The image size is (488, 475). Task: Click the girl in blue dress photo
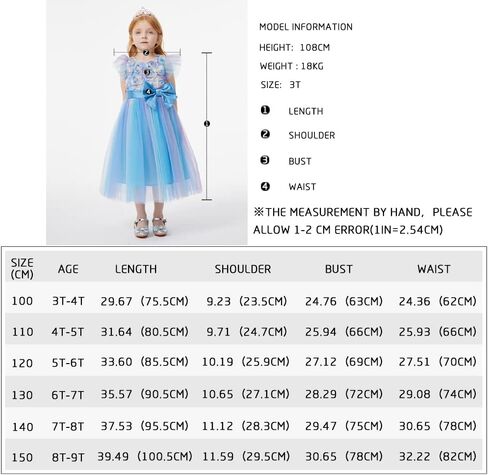click(147, 122)
